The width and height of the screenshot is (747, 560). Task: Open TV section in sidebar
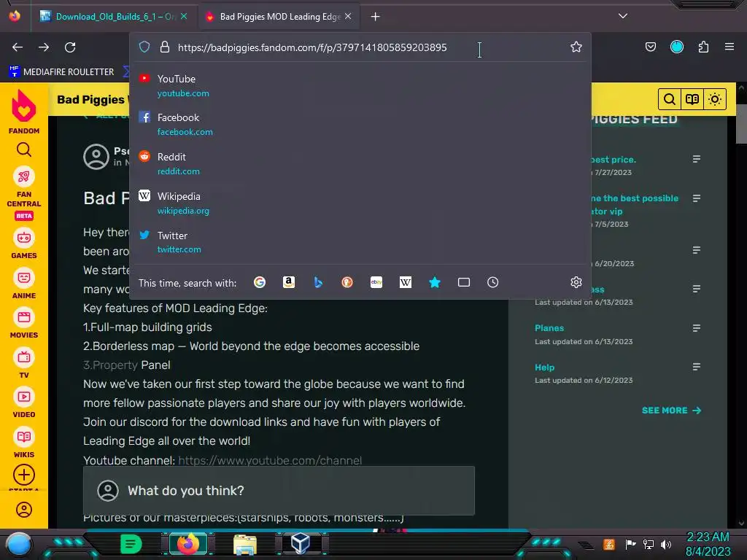click(24, 363)
